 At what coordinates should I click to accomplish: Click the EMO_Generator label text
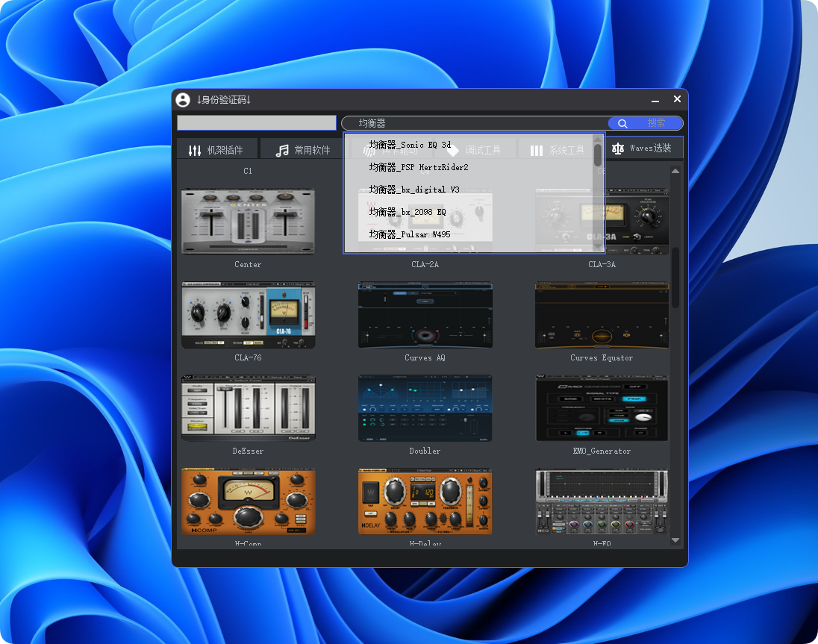602,451
